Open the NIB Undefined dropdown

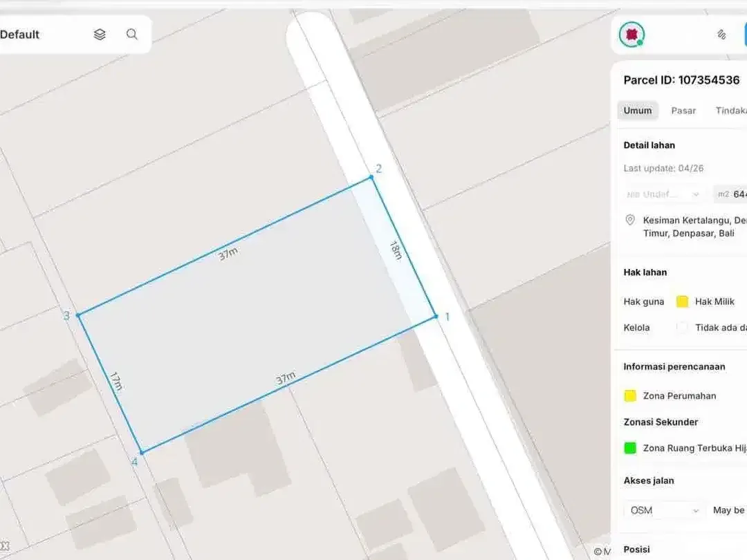pyautogui.click(x=663, y=194)
